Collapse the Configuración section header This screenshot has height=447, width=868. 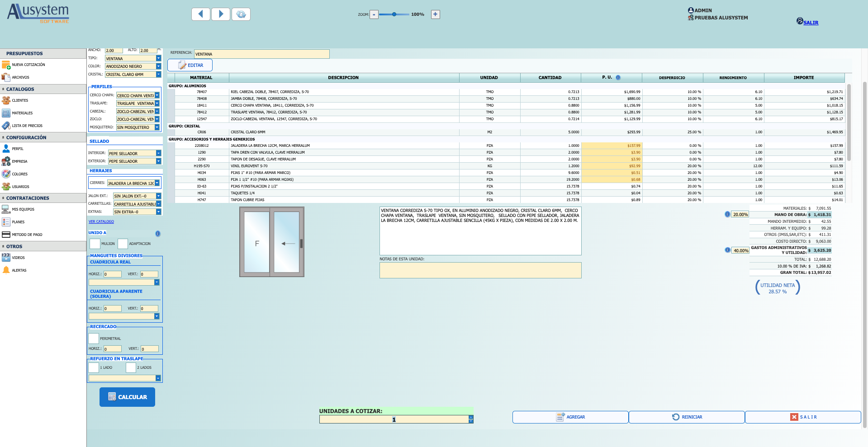coord(43,137)
